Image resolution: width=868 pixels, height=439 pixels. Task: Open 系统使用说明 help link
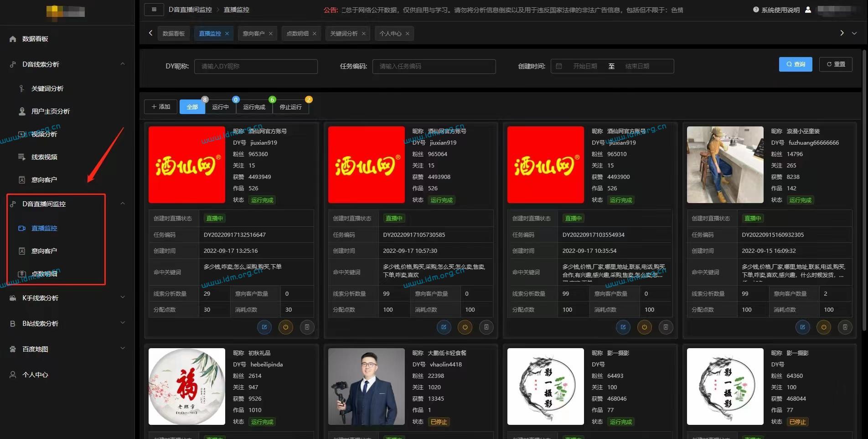coord(776,10)
